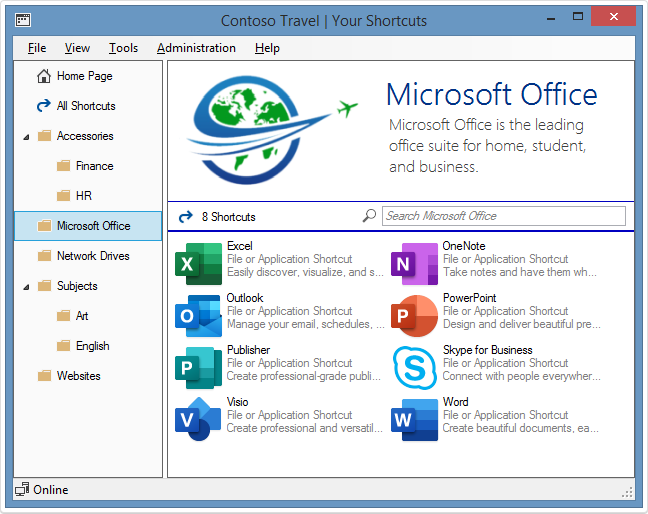The height and width of the screenshot is (514, 648).
Task: Click the application icon in title bar
Action: [x=23, y=19]
